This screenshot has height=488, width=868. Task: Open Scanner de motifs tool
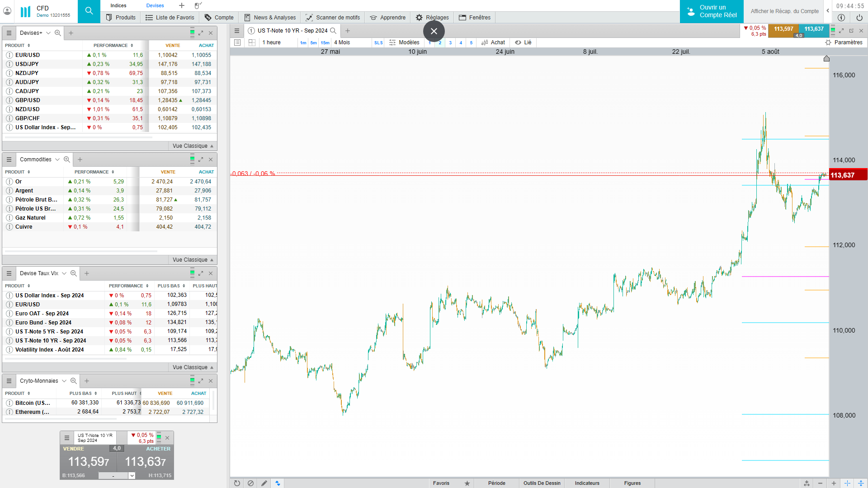[x=333, y=17]
